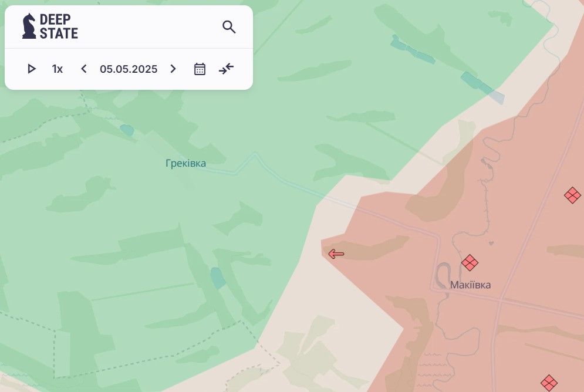The height and width of the screenshot is (392, 584).
Task: Advance to the next date arrow
Action: click(x=173, y=69)
